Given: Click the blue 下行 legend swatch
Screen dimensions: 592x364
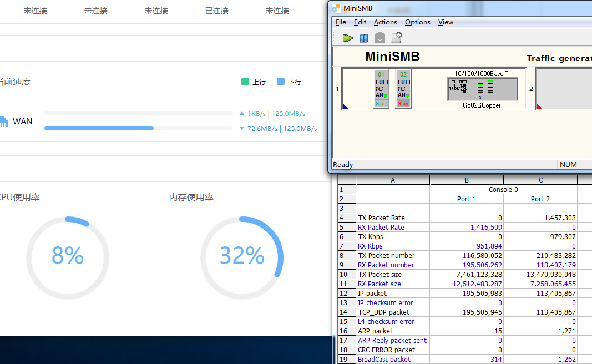Looking at the screenshot, I should (x=281, y=82).
